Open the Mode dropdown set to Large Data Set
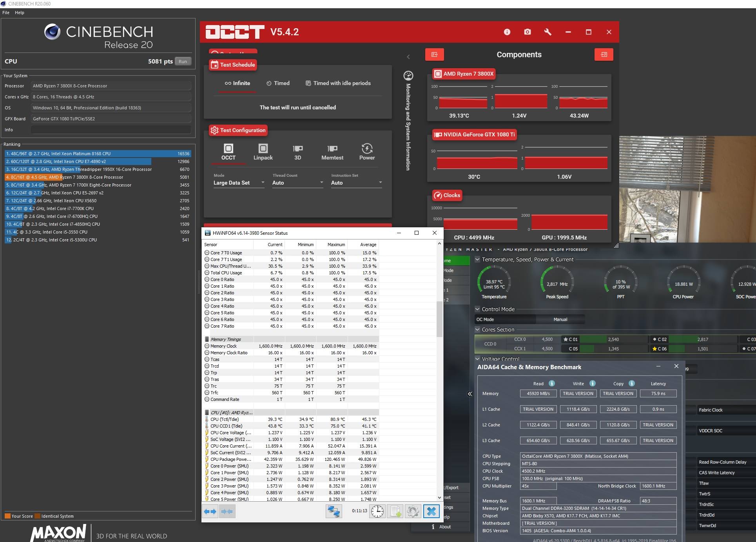The width and height of the screenshot is (756, 542). (239, 183)
